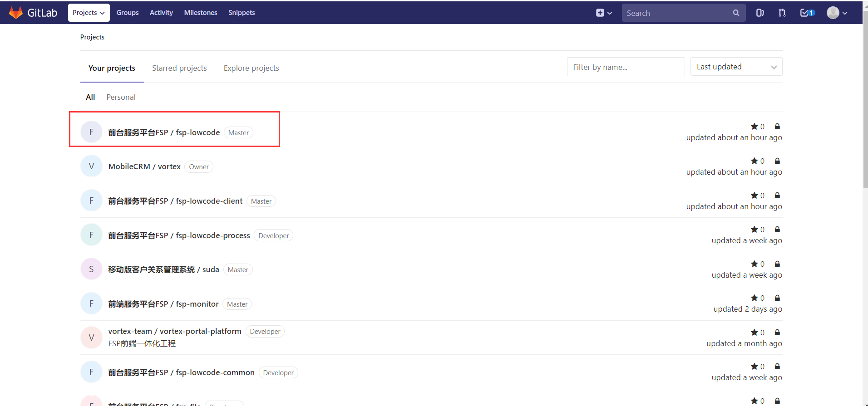Viewport: 868px width, 406px height.
Task: Open the fsp-lowcode-client project
Action: (x=175, y=201)
